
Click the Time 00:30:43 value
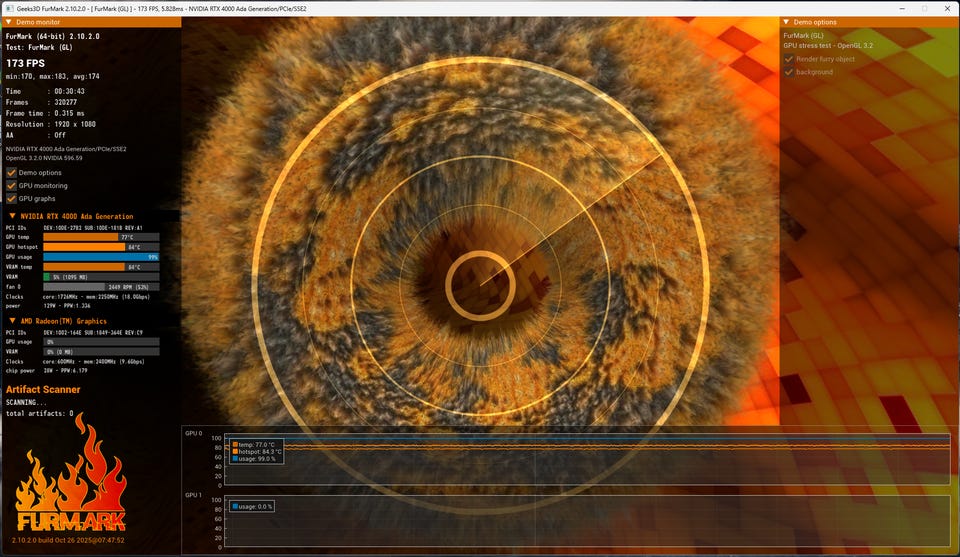pos(69,91)
